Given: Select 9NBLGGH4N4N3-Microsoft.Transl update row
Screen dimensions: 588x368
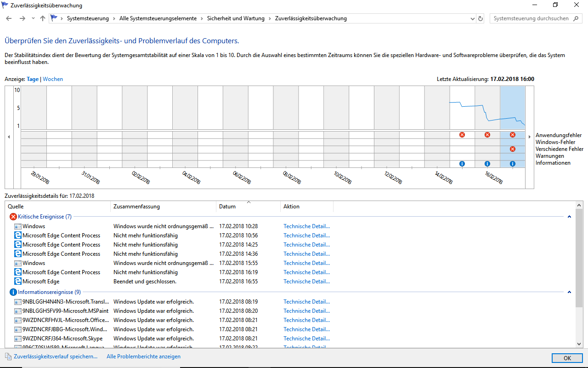Looking at the screenshot, I should coord(290,302).
